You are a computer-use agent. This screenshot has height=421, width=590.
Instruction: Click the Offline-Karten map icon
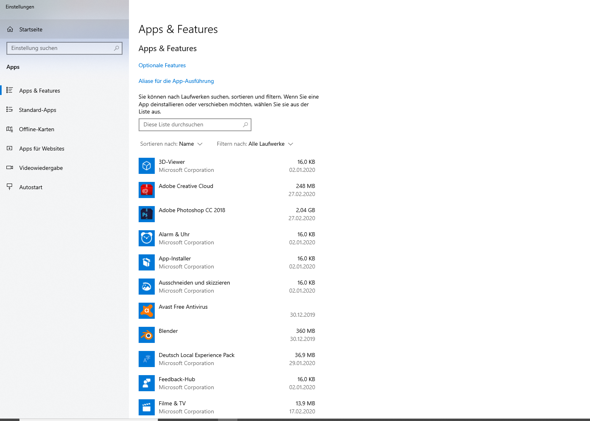10,129
